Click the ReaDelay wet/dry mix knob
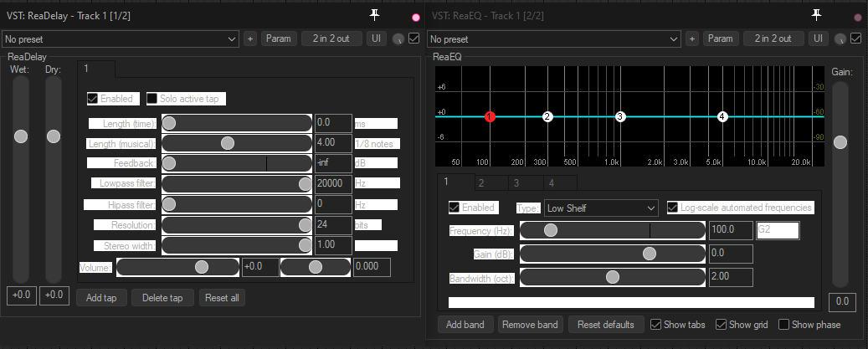 coord(398,39)
